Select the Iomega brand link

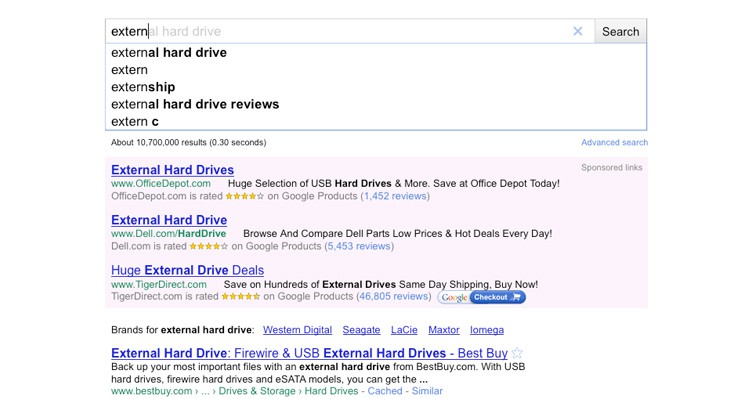coord(487,330)
